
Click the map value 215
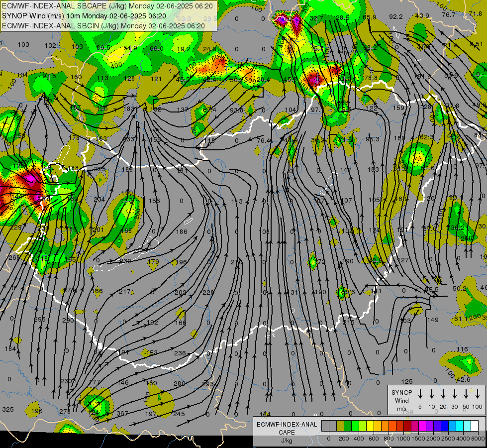pyautogui.click(x=349, y=323)
